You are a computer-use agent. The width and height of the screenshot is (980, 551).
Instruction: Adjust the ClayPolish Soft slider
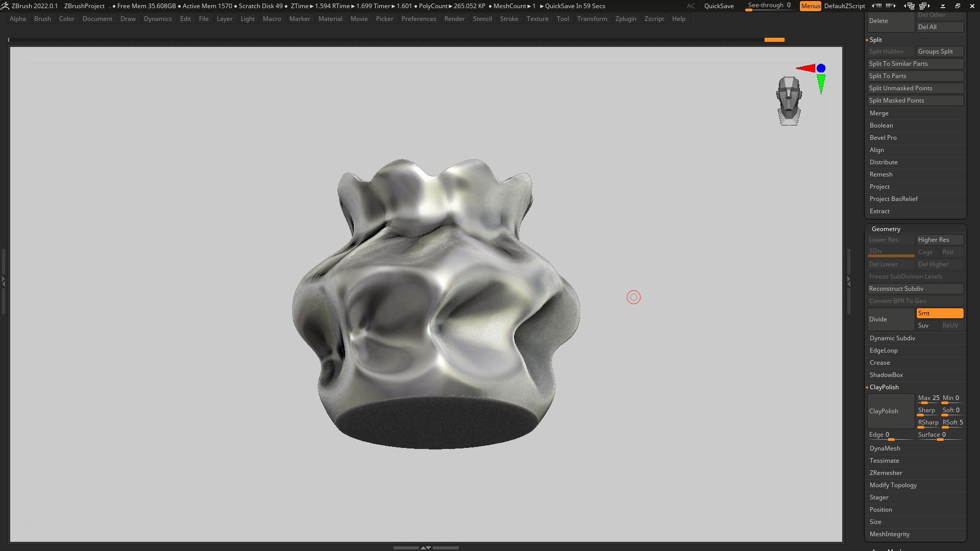coord(952,411)
